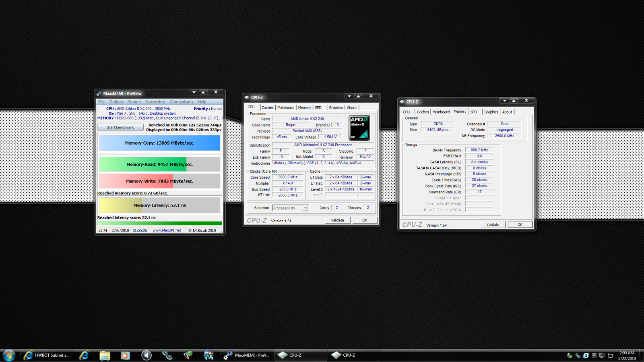Click the red Memory-Write result bar
644x362 pixels.
159,181
